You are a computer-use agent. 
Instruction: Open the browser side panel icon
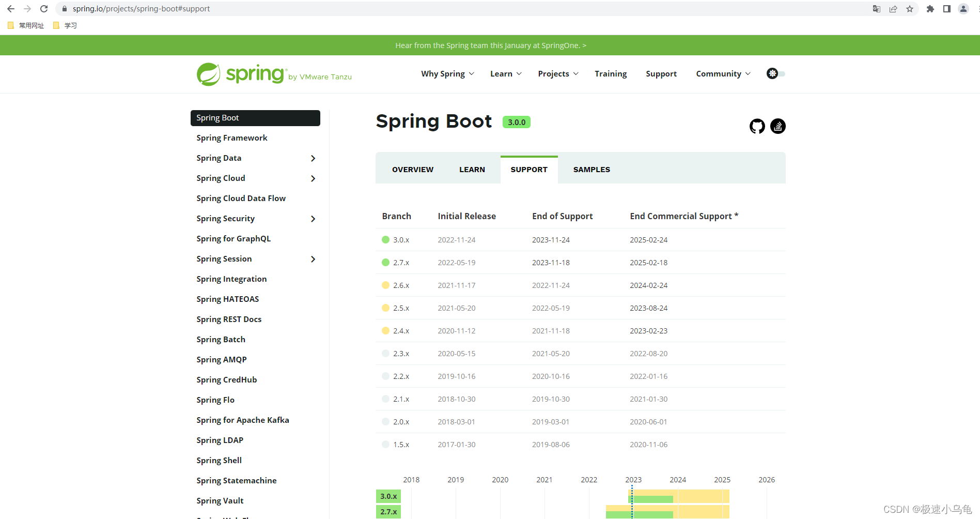click(x=947, y=9)
